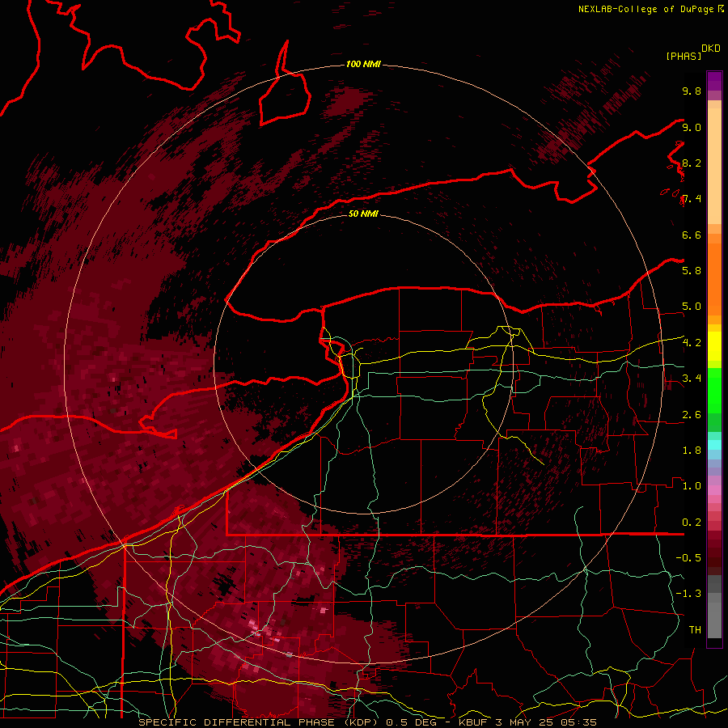Click the arrow logo beside DuPage text

click(x=721, y=8)
